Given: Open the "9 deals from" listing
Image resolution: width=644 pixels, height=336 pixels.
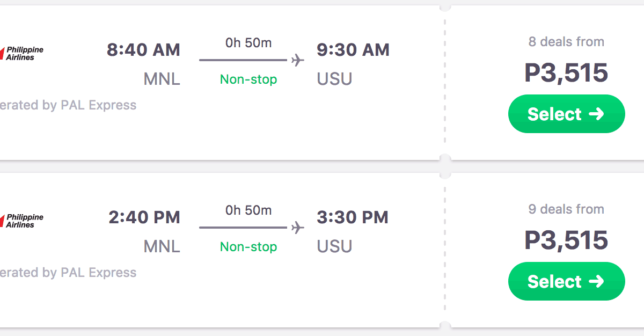Looking at the screenshot, I should pyautogui.click(x=566, y=209).
